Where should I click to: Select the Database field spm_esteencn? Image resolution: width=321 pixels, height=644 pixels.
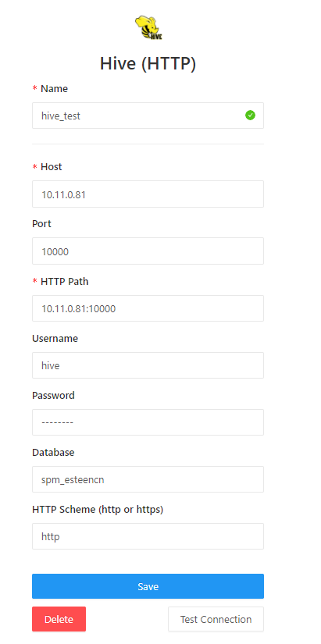[148, 479]
